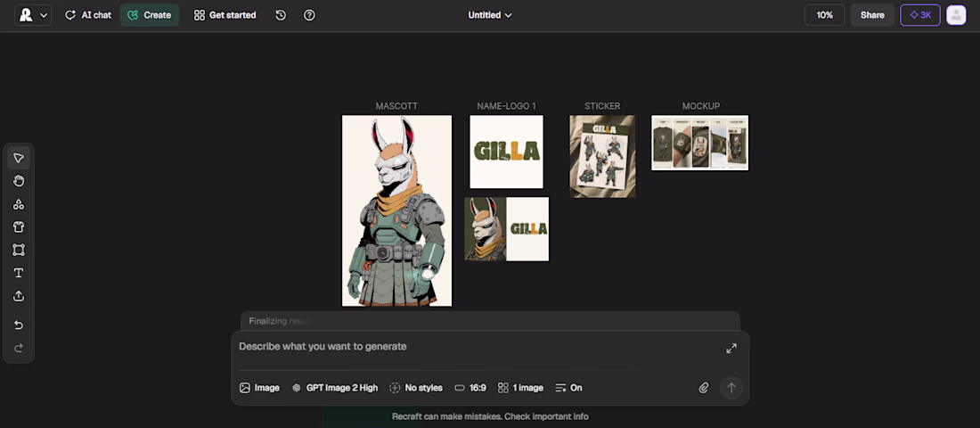
Task: Click the Share button
Action: tap(872, 15)
